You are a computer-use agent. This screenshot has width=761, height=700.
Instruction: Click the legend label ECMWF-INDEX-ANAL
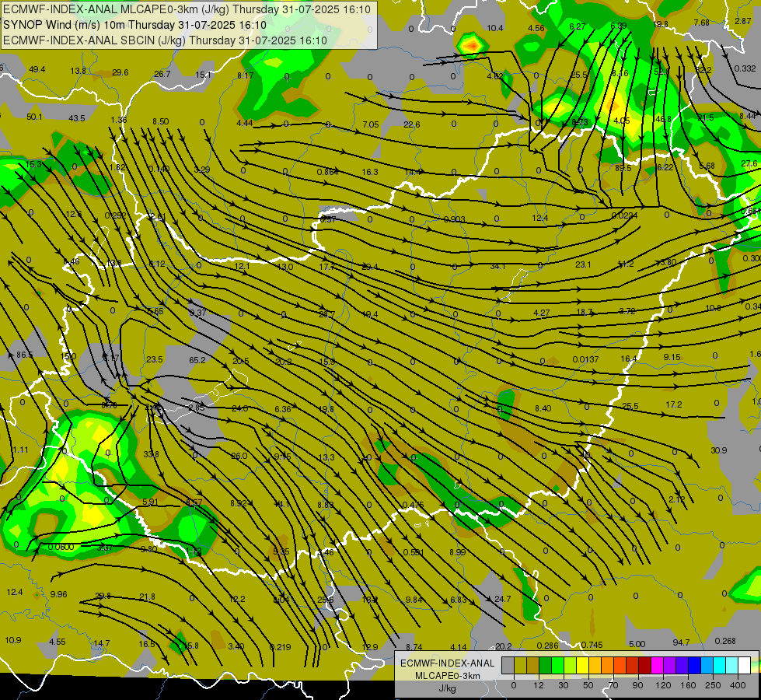pos(447,663)
